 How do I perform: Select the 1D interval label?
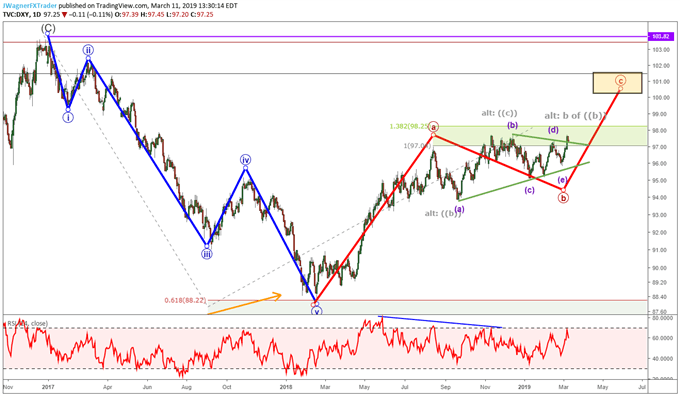(37, 14)
